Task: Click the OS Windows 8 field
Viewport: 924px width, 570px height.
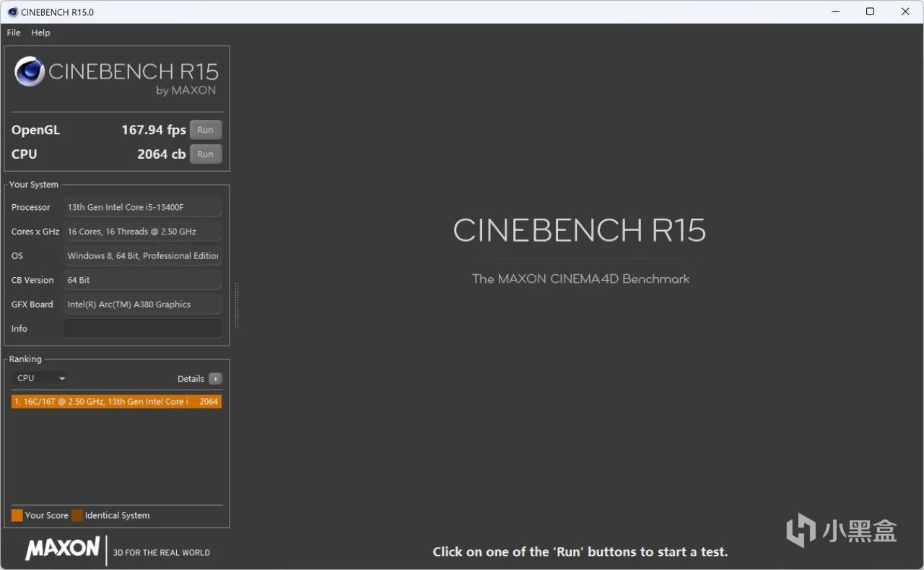Action: pyautogui.click(x=142, y=255)
